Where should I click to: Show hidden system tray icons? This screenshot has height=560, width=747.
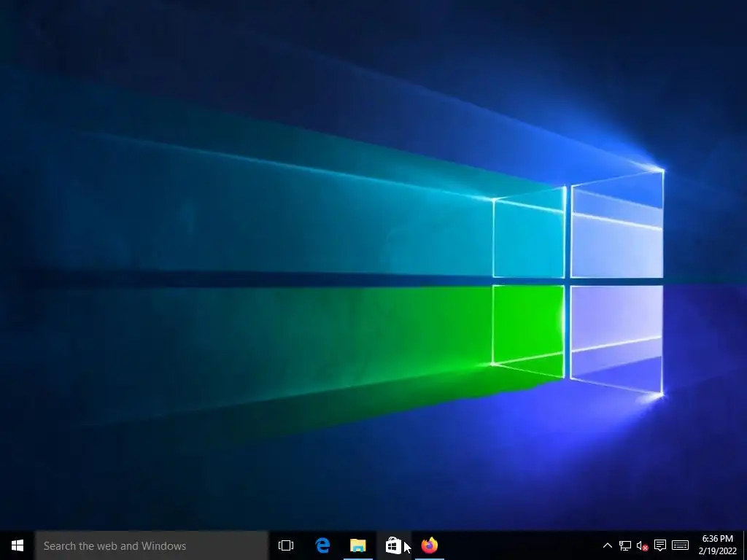(x=608, y=545)
